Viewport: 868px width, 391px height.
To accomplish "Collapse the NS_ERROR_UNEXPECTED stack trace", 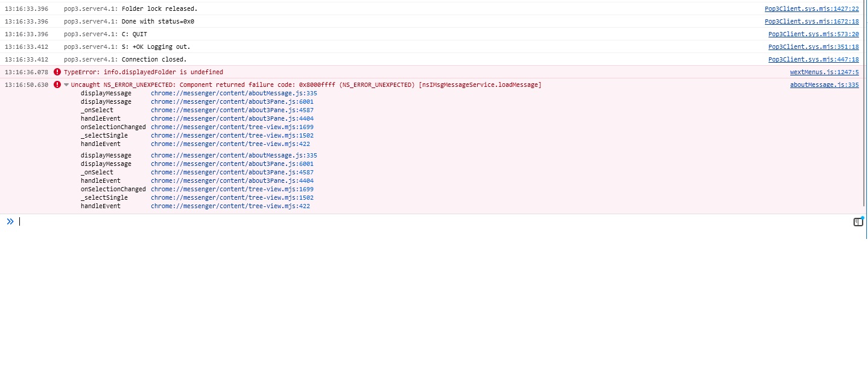I will click(x=66, y=85).
